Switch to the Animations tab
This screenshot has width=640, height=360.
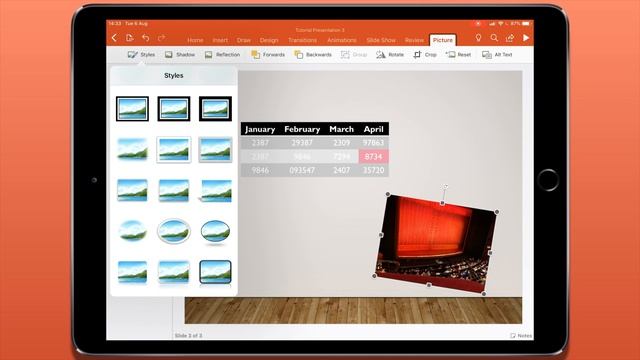(342, 40)
